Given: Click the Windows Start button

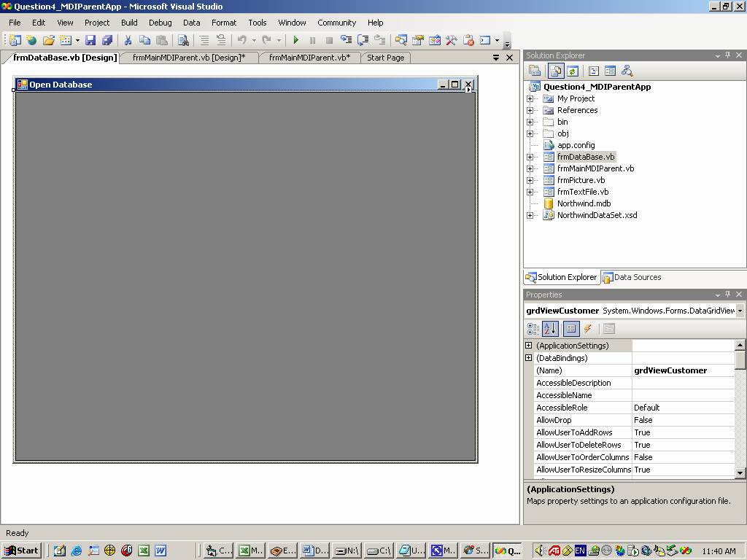Looking at the screenshot, I should (21, 551).
